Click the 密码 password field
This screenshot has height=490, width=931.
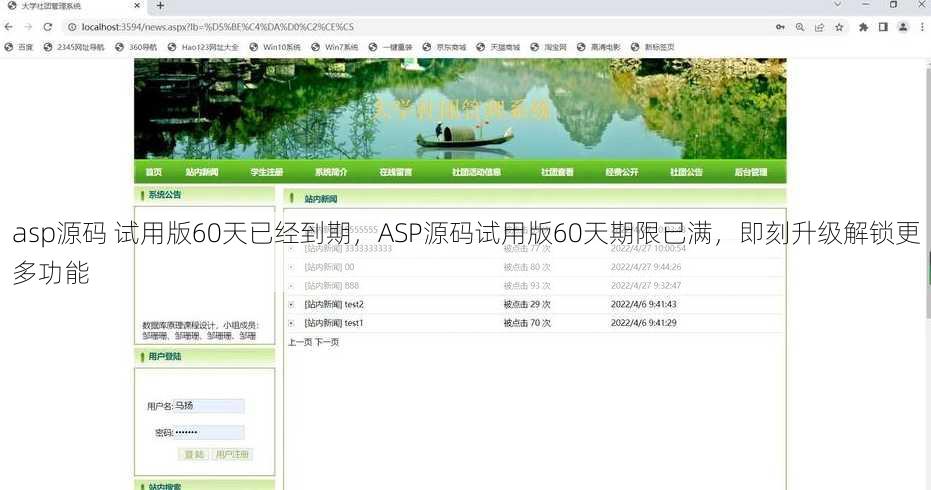tap(208, 432)
